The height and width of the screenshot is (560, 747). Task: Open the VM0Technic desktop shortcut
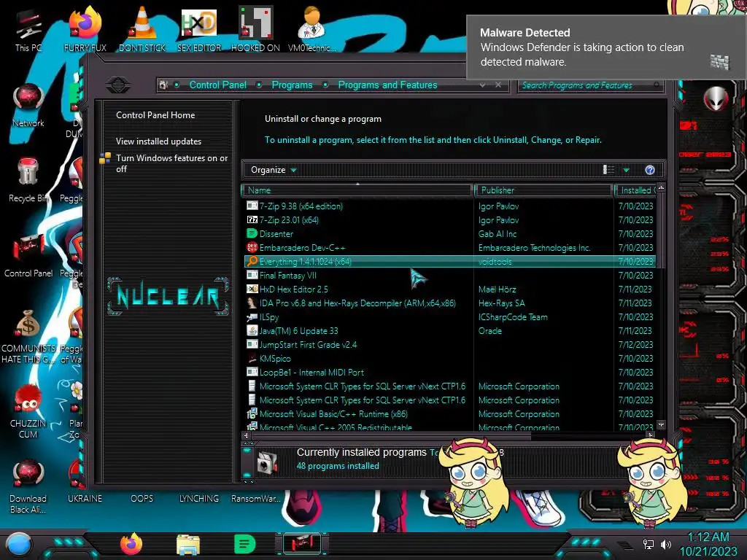pyautogui.click(x=312, y=29)
